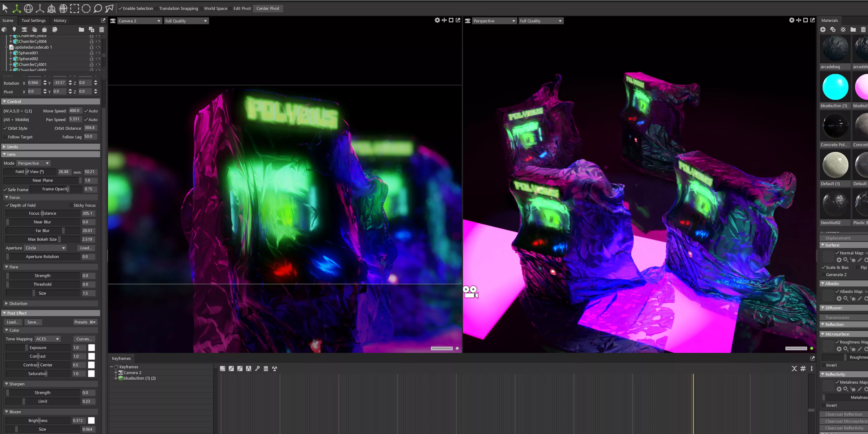This screenshot has height=434, width=868.
Task: Click the Exposure white color swatch
Action: coord(91,348)
